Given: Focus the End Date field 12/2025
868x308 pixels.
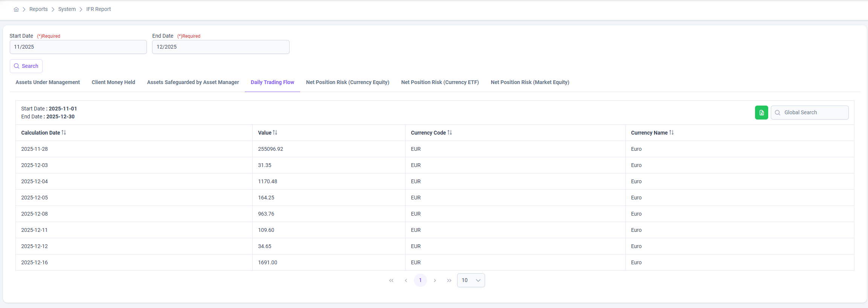Looking at the screenshot, I should pos(221,47).
